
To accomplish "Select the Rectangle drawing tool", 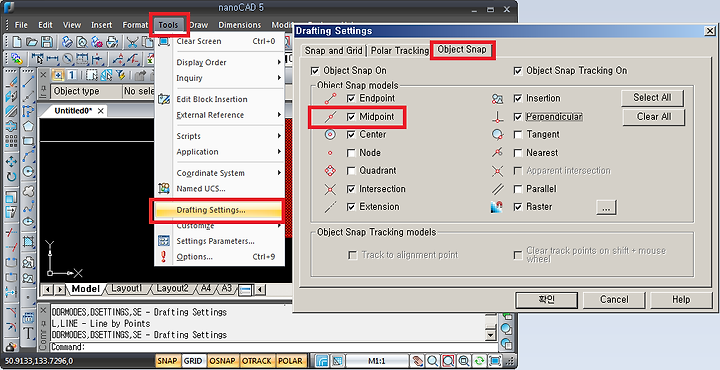I will tap(28, 141).
